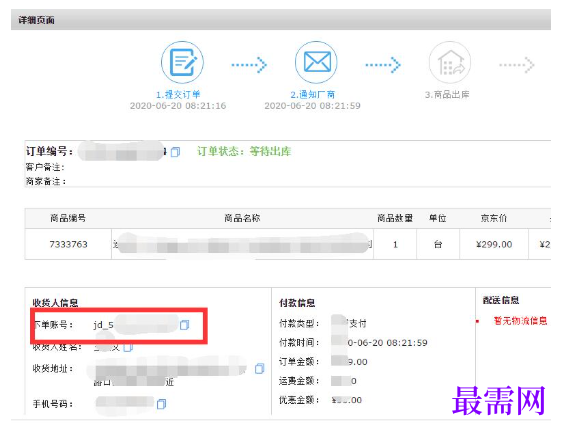Viewport: 564px width, 432px height.
Task: Click the notify manufacturer envelope icon
Action: (316, 62)
